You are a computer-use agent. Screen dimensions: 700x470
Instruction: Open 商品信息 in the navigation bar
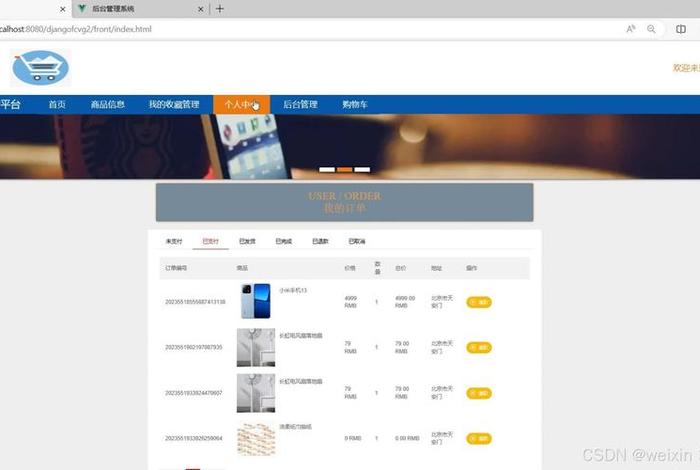[107, 104]
